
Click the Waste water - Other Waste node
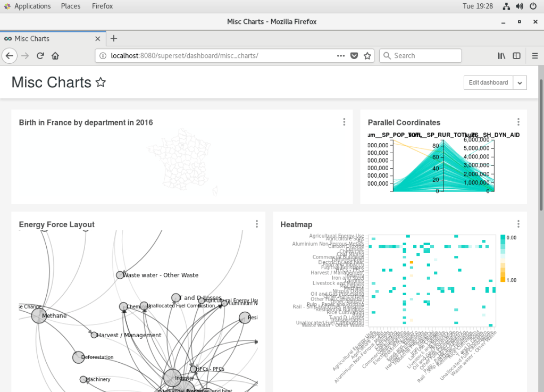tap(120, 275)
